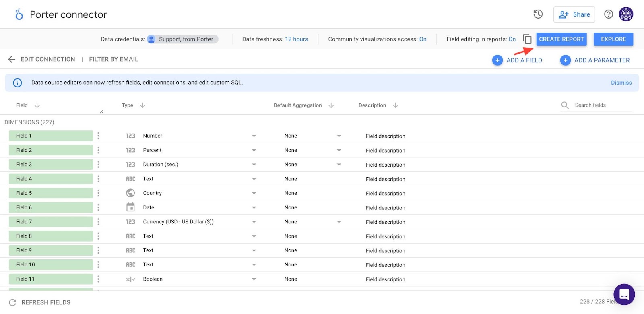
Task: Sort by Description column arrow
Action: 396,105
